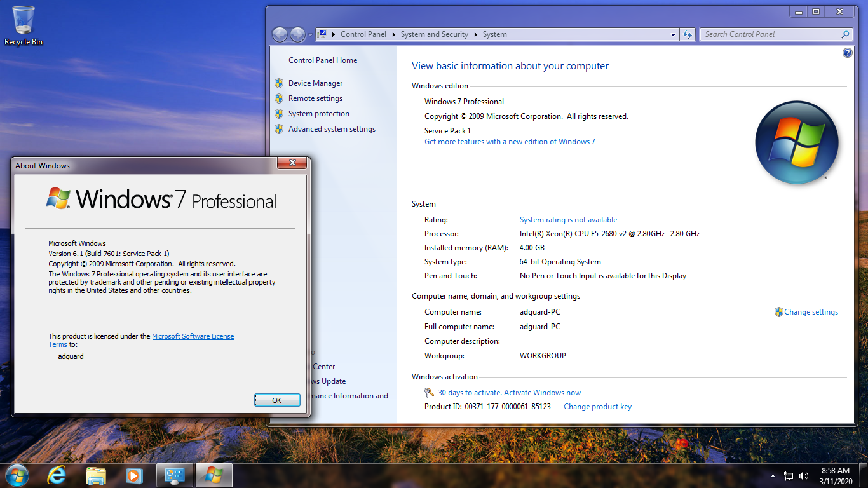Click the shield icon next to Device Manager
Screen dimensions: 868x488
(279, 83)
